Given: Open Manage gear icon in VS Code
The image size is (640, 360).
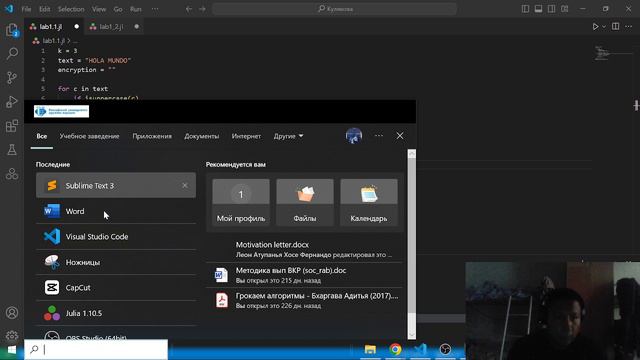Looking at the screenshot, I should [12, 336].
